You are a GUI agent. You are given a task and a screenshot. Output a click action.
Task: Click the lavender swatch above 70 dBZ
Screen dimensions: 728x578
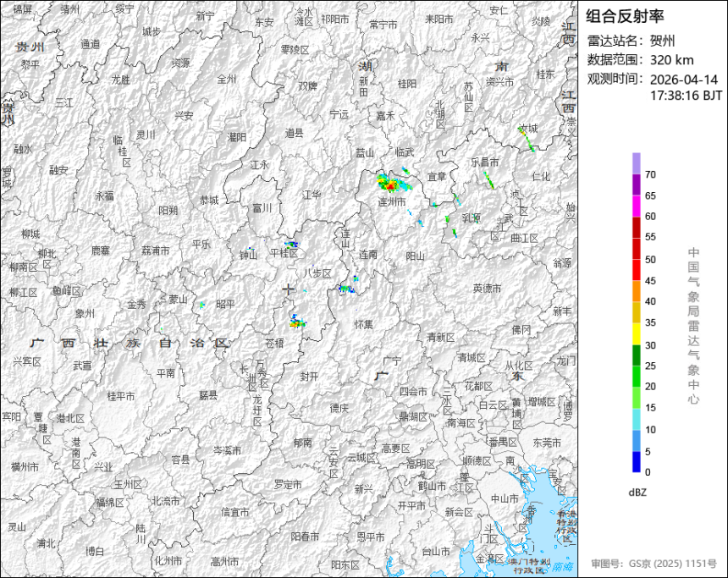(637, 163)
